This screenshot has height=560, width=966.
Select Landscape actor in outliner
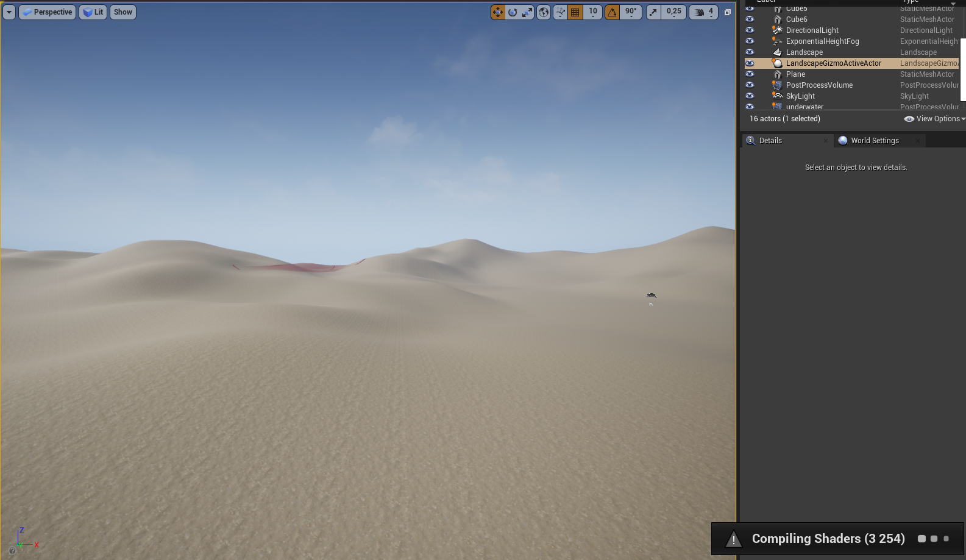point(852,52)
